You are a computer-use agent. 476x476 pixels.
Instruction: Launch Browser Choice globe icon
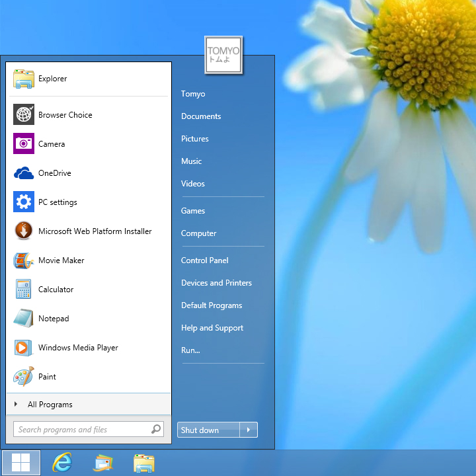tap(24, 114)
